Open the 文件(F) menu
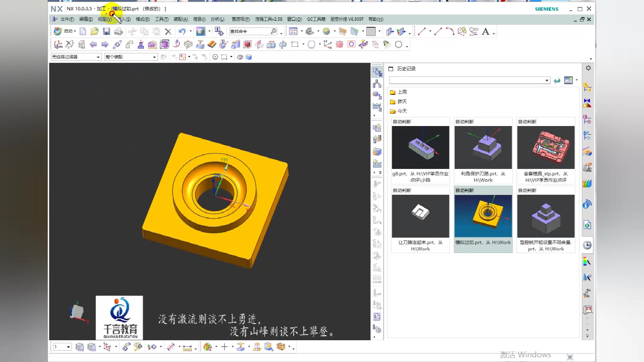This screenshot has height=362, width=644. click(67, 19)
